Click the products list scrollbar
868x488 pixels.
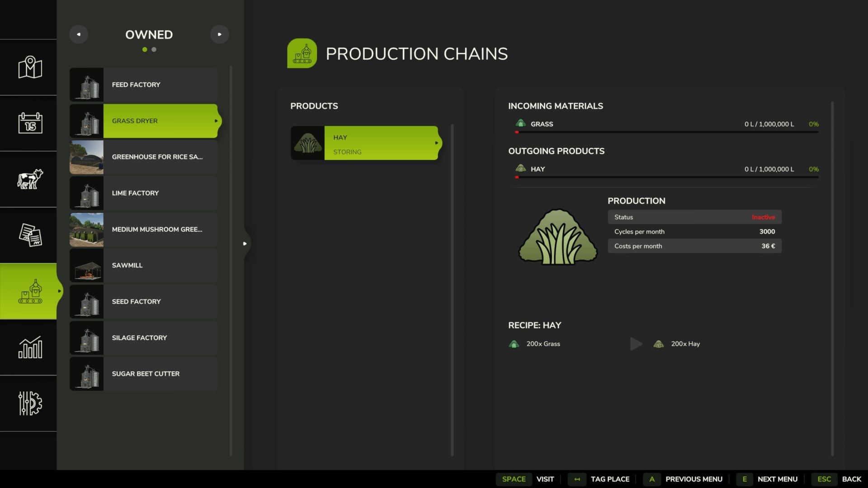click(x=452, y=290)
